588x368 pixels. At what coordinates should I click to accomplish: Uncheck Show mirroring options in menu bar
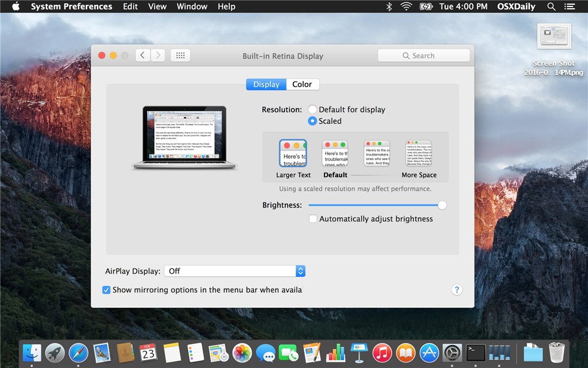click(106, 290)
